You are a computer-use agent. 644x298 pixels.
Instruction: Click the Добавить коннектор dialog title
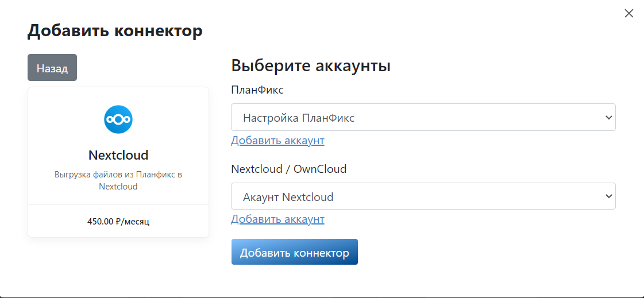[115, 31]
